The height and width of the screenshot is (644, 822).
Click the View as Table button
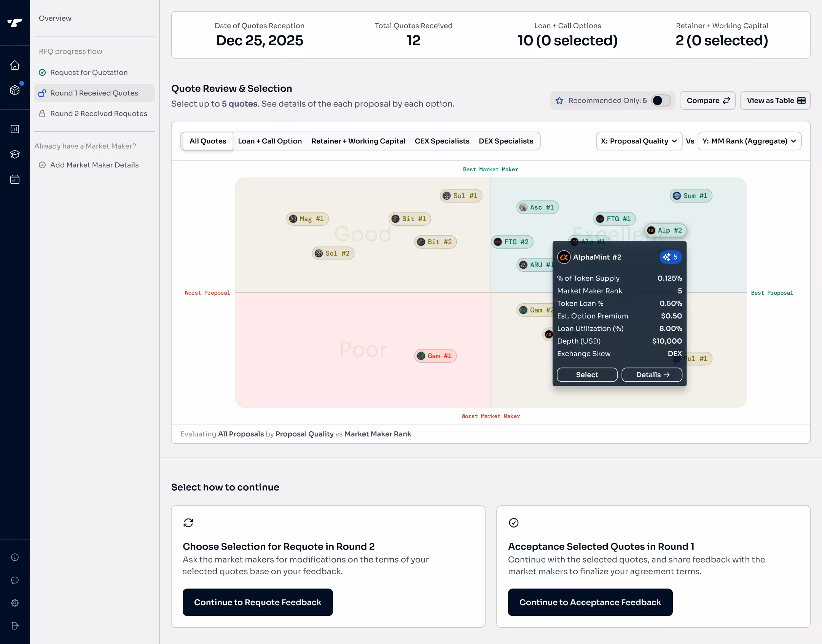tap(775, 100)
